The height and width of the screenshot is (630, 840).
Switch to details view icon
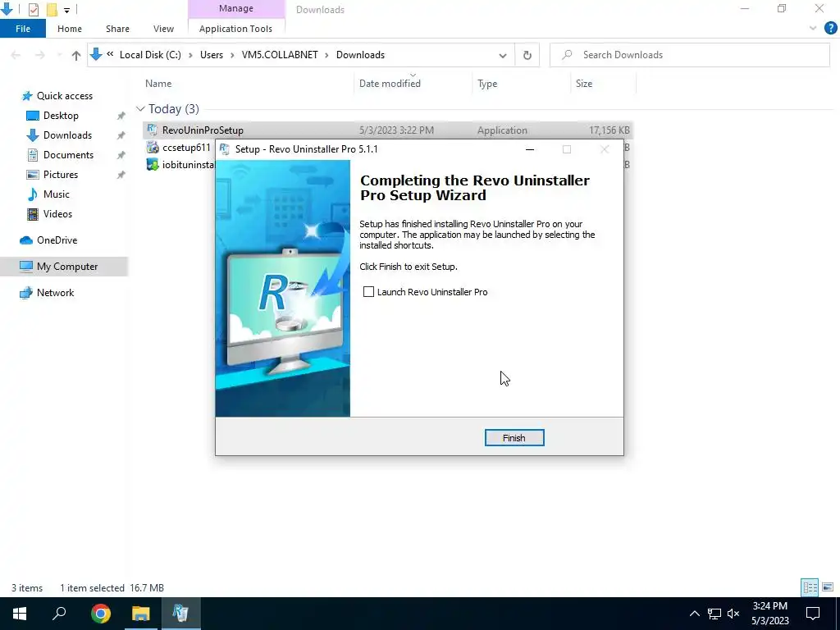(x=810, y=587)
